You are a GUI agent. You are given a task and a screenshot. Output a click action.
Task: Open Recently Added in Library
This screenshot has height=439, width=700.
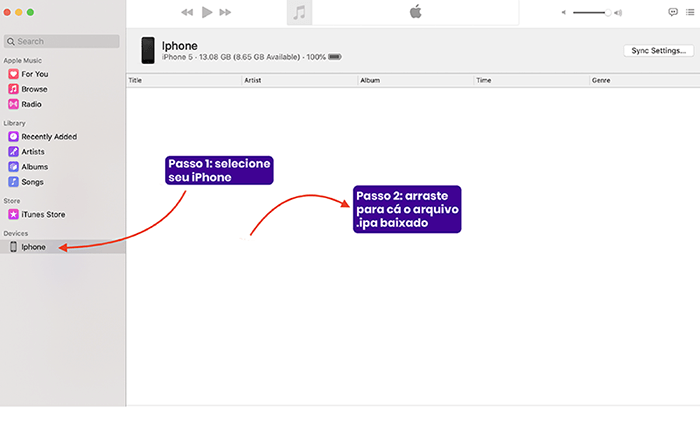(49, 137)
